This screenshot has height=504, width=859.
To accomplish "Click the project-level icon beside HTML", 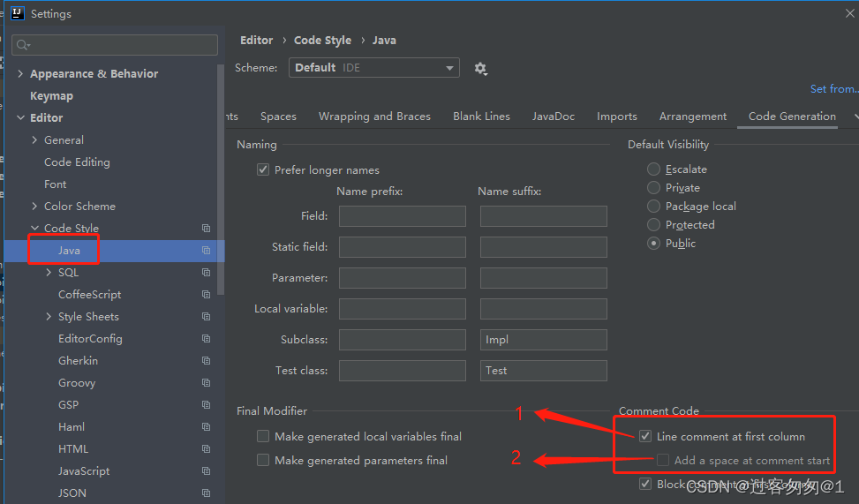I will coord(206,448).
